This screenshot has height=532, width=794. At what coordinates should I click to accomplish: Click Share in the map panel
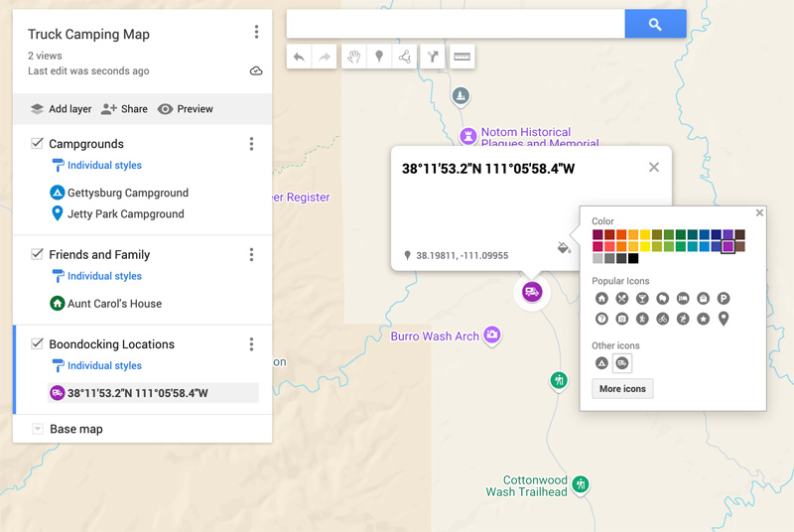click(x=124, y=109)
